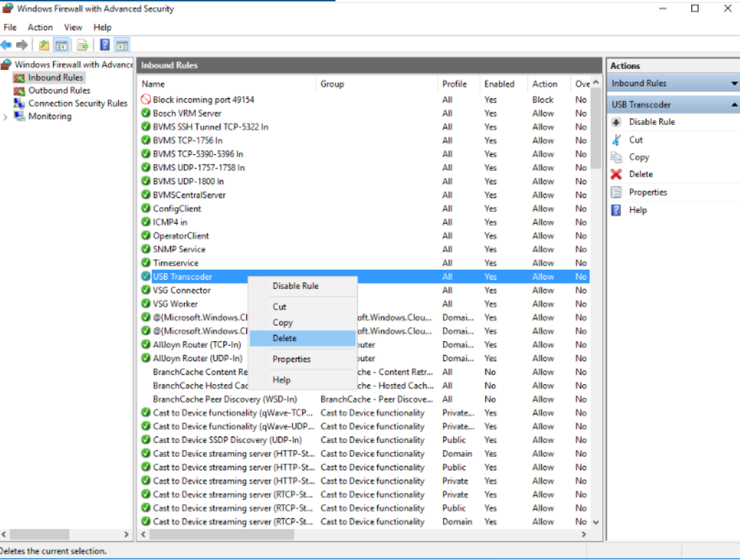Expand the Inbound Rules actions section arrow
This screenshot has height=560, width=740.
tap(734, 84)
